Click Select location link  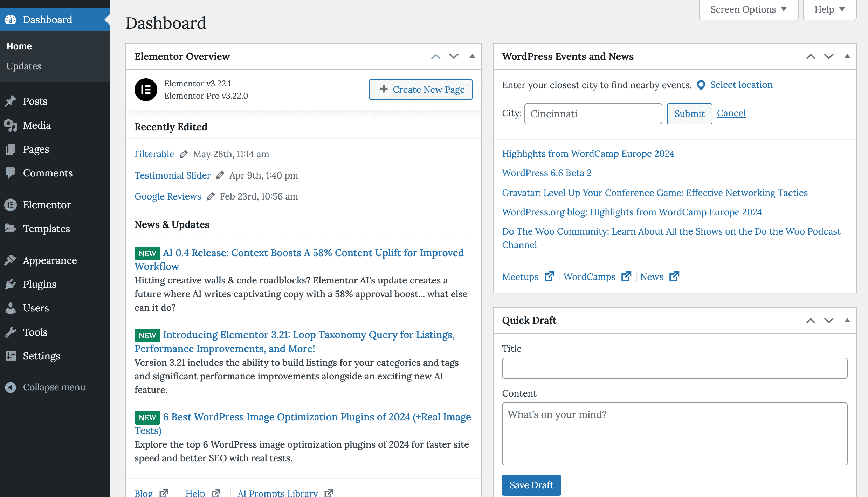(741, 85)
